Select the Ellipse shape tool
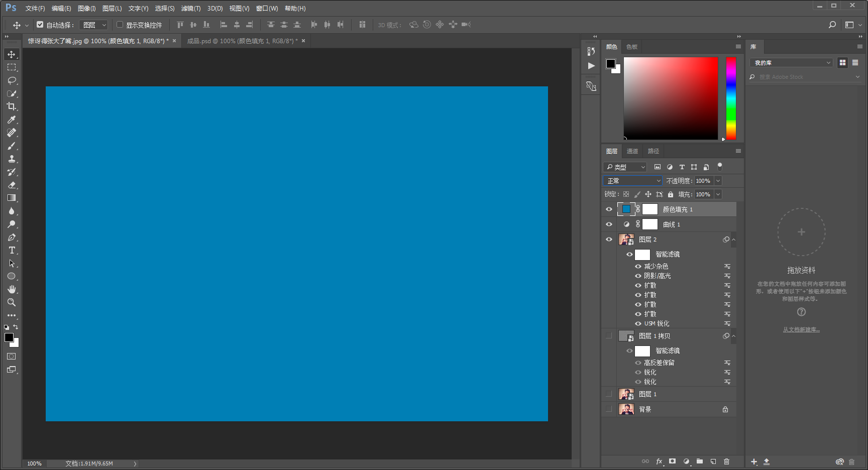This screenshot has height=470, width=868. coord(12,276)
